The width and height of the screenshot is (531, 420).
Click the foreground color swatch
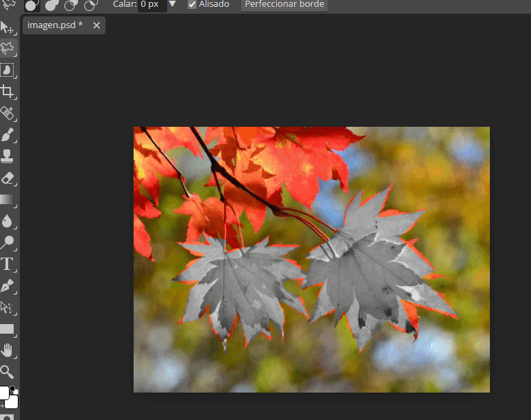pyautogui.click(x=4, y=393)
